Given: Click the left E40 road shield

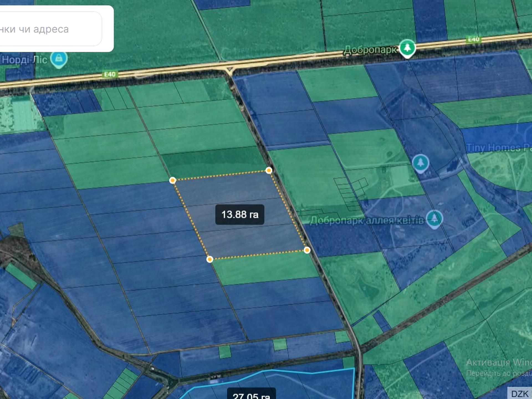Looking at the screenshot, I should (x=110, y=74).
